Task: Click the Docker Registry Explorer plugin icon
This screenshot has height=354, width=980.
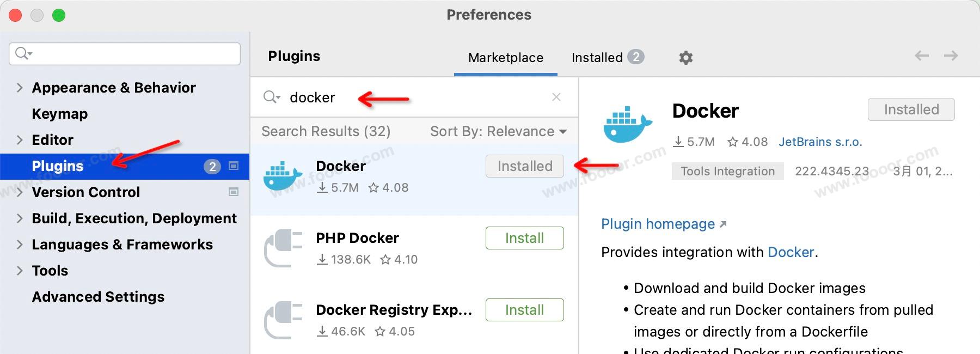Action: 283,320
